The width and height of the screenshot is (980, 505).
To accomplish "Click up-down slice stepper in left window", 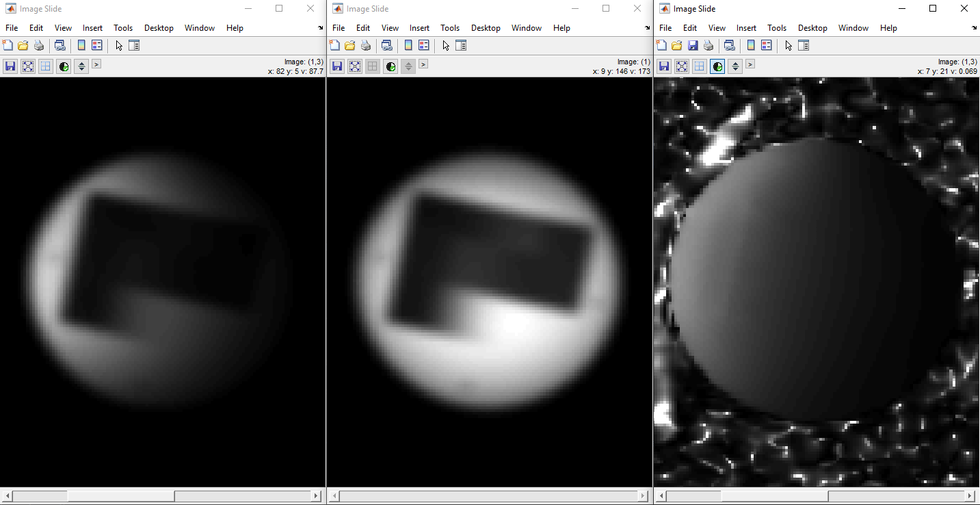I will (81, 66).
